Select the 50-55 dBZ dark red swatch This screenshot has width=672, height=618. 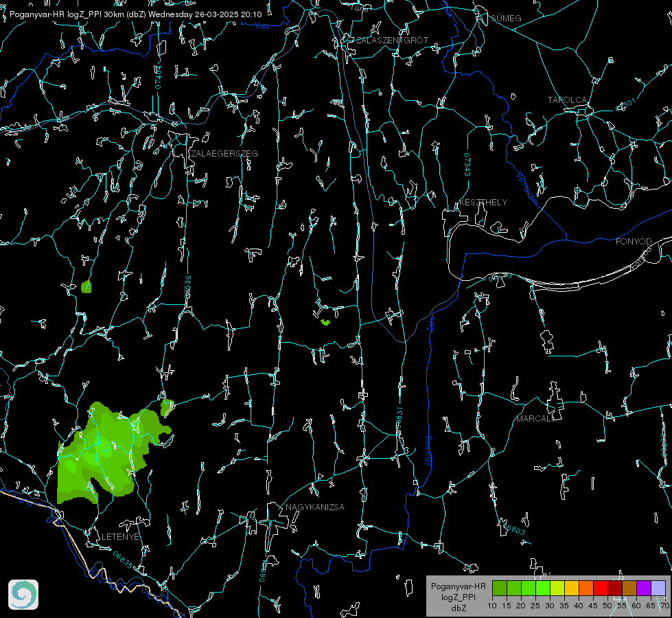click(615, 588)
